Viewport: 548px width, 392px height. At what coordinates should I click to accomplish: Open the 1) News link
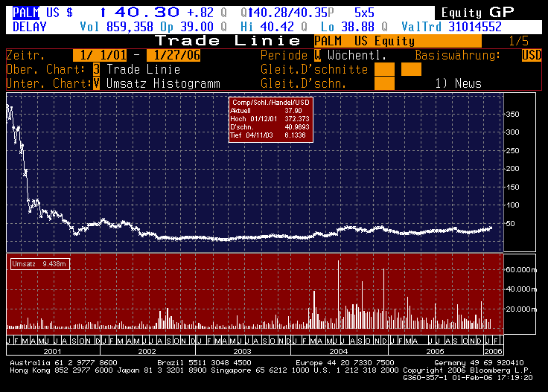(458, 83)
